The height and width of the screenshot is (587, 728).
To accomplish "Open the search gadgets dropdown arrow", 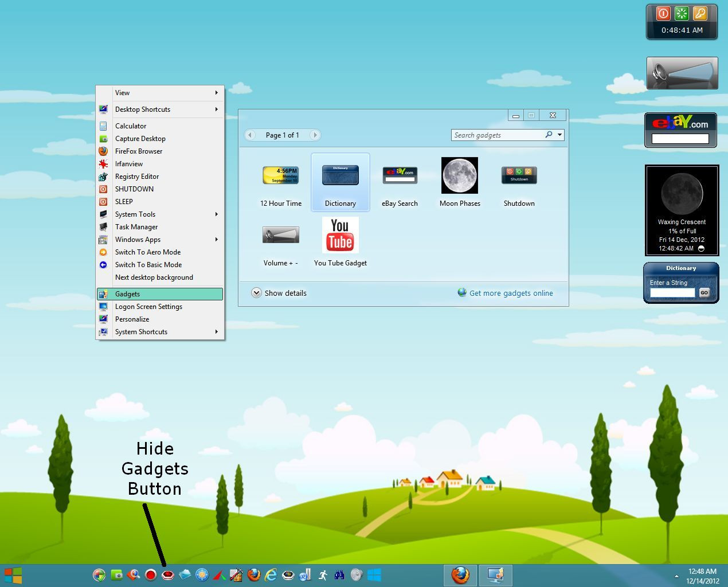I will coord(560,135).
